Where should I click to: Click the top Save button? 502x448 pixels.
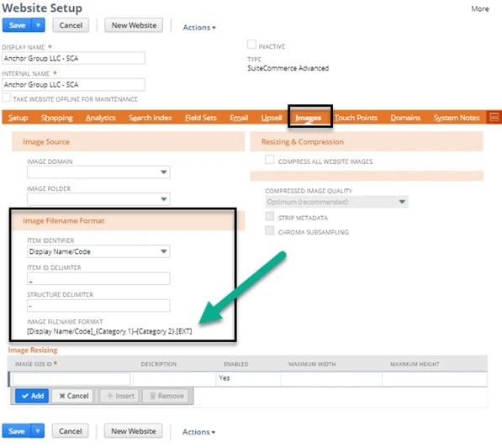17,25
